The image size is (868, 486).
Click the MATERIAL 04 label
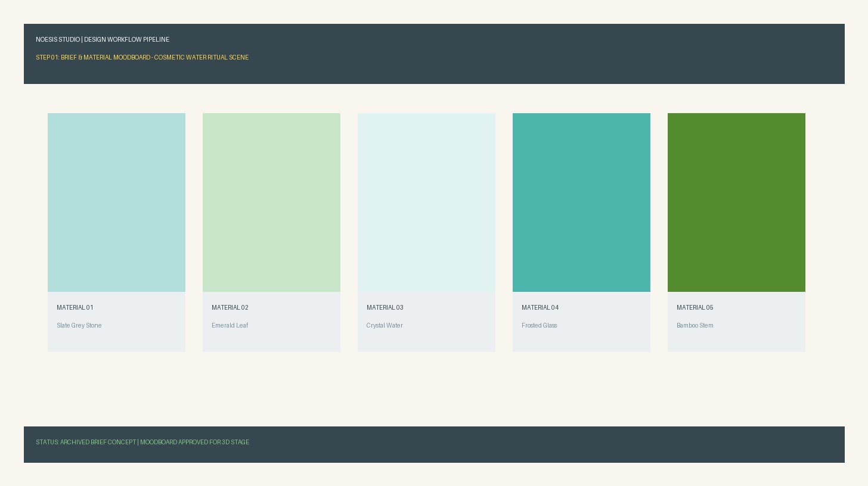point(540,307)
